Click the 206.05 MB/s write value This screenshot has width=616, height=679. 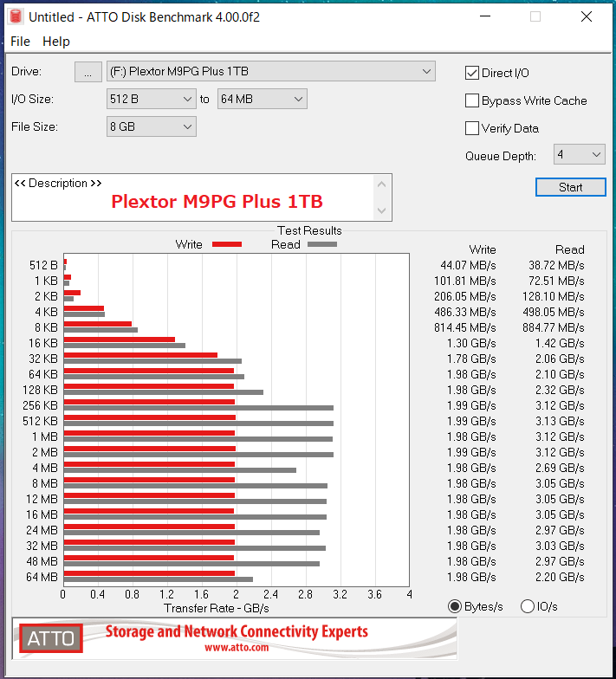pyautogui.click(x=464, y=296)
